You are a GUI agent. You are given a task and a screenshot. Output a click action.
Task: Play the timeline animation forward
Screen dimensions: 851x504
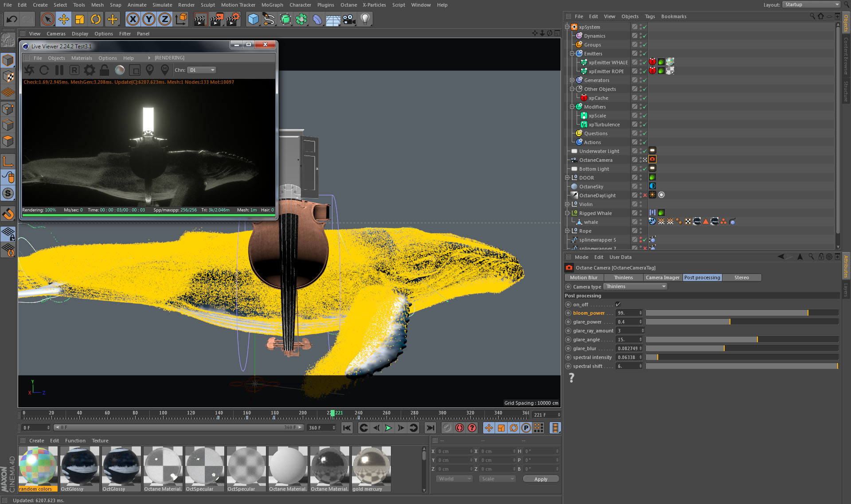[x=388, y=428]
